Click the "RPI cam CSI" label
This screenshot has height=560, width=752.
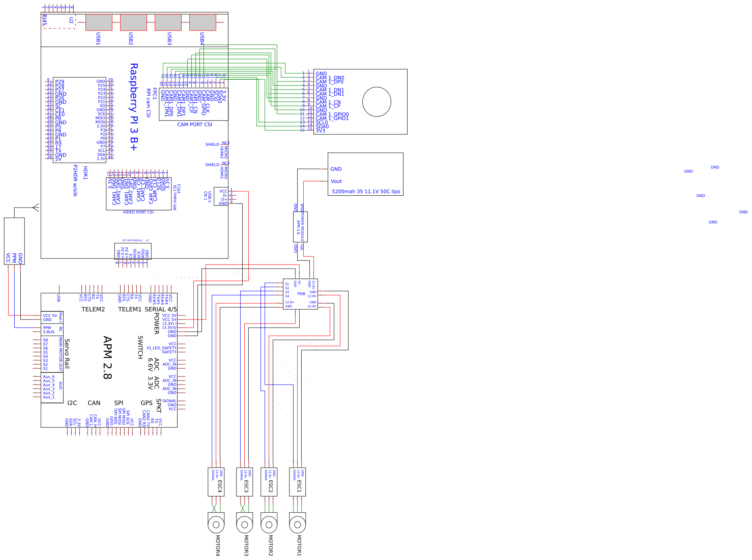pyautogui.click(x=149, y=103)
